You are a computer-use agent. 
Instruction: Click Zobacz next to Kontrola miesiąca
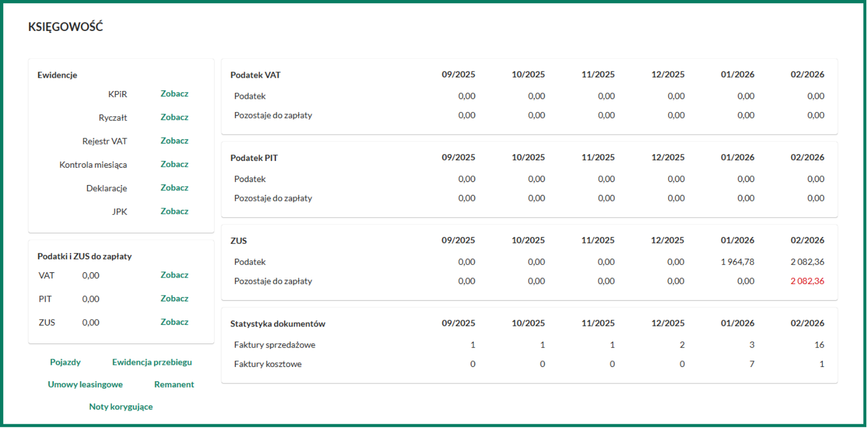174,165
